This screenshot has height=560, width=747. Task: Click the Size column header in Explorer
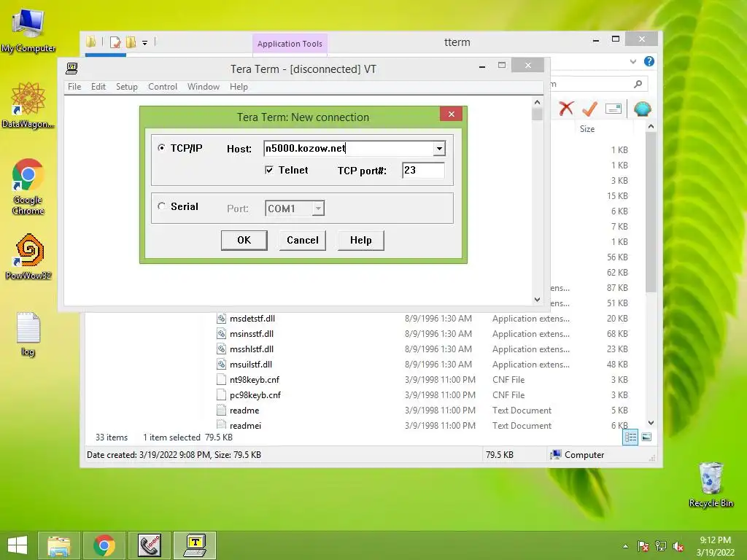click(587, 129)
